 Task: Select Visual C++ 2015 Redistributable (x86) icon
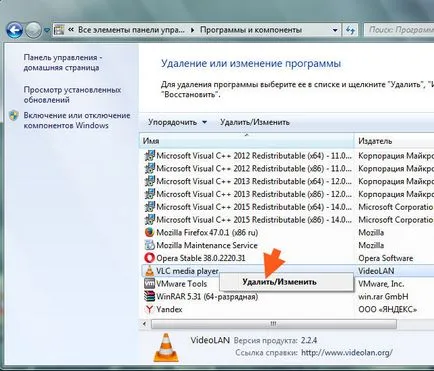150,220
